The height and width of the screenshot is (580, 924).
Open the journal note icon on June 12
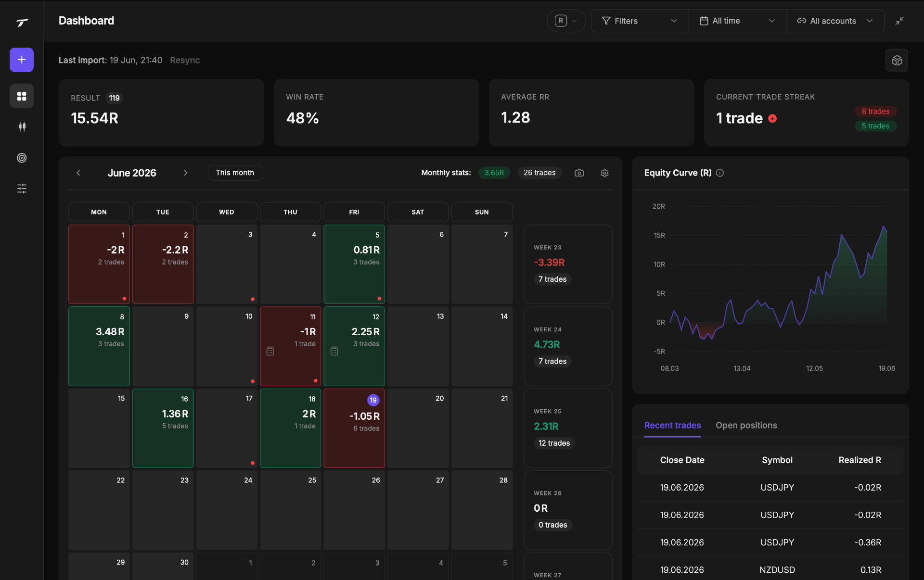(334, 351)
